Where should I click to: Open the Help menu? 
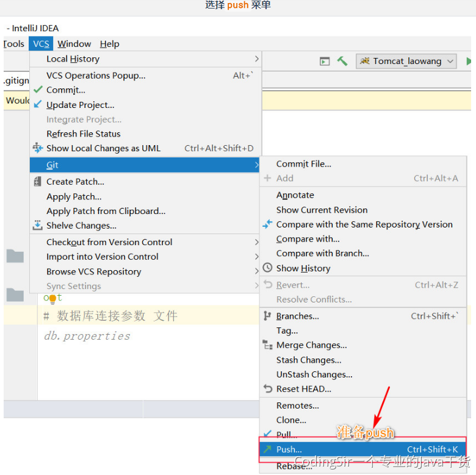coord(110,44)
